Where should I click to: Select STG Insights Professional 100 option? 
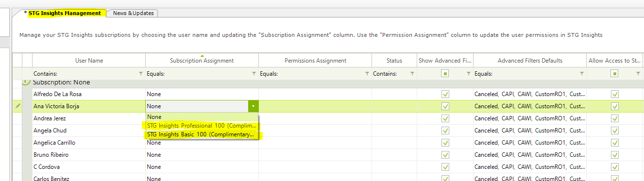pyautogui.click(x=202, y=126)
